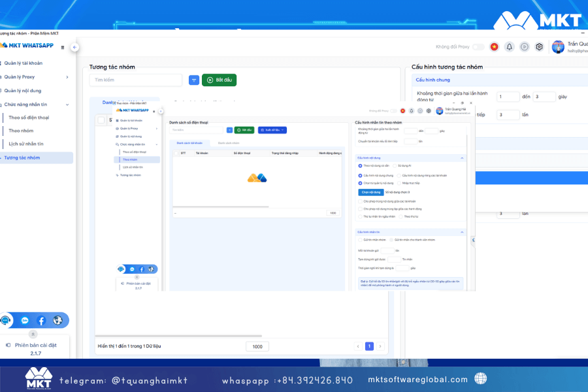Toggle Không đổi Proxy switch in main window
Image resolution: width=588 pixels, height=392 pixels.
coord(478,47)
